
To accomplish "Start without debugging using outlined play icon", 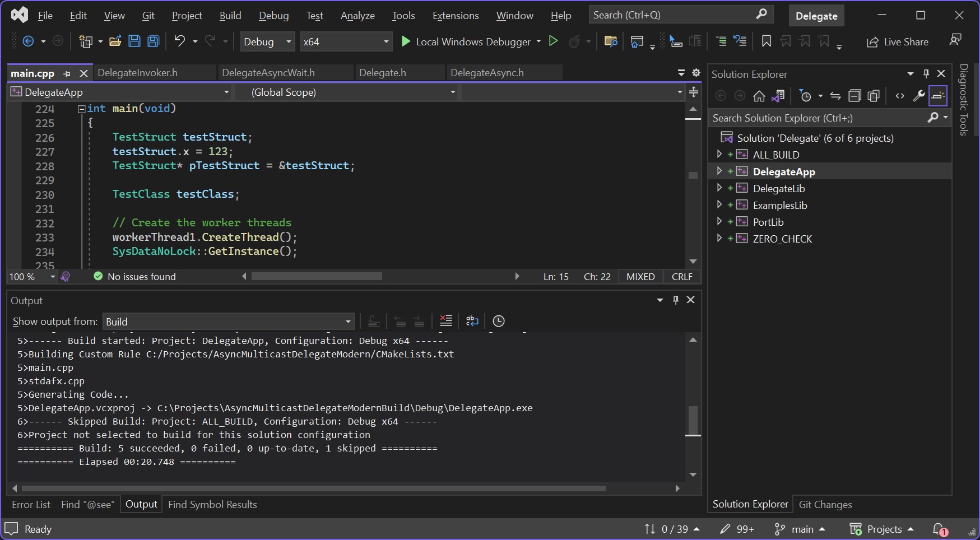I will (x=553, y=41).
